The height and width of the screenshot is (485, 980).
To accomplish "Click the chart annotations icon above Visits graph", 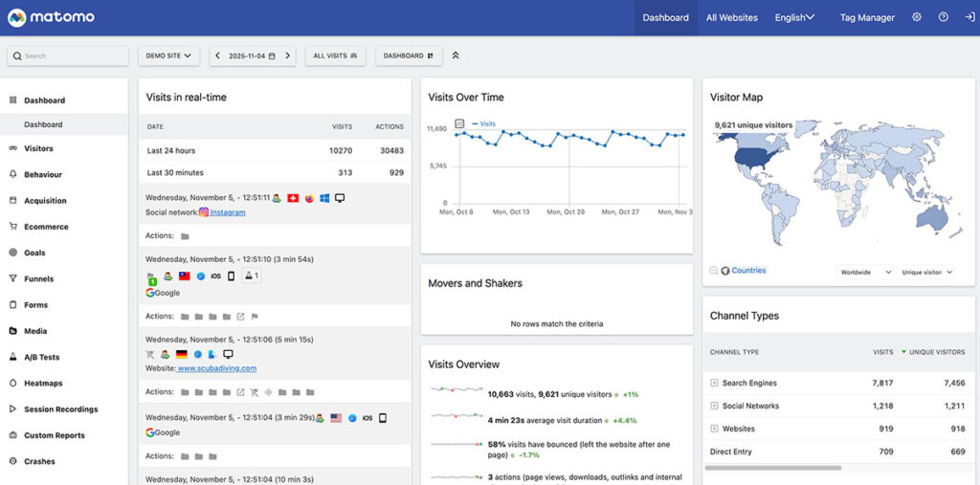I will (459, 123).
